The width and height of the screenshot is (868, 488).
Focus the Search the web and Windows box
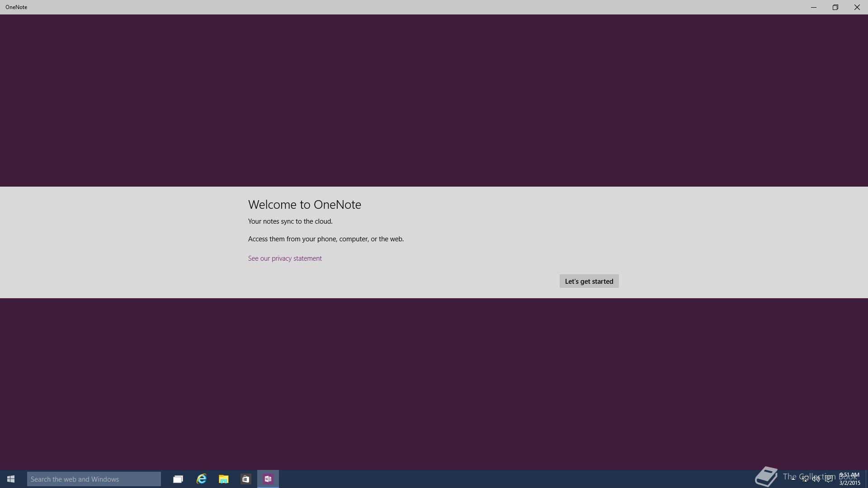click(x=94, y=479)
